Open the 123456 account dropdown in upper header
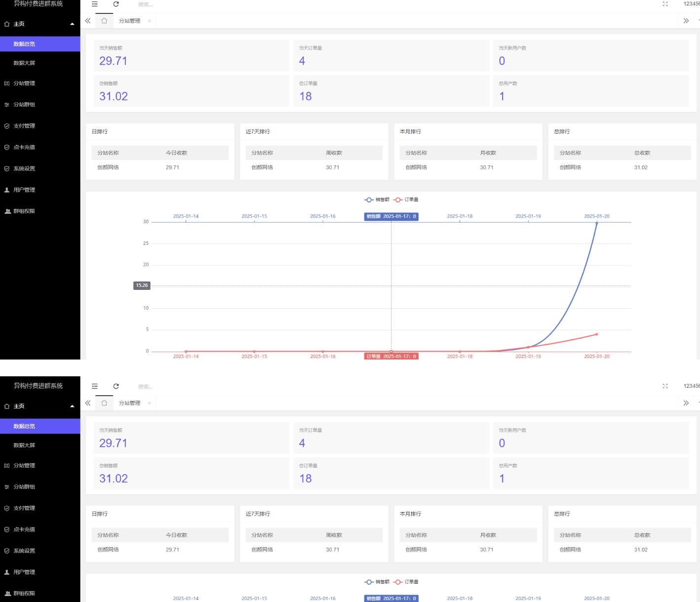The height and width of the screenshot is (602, 700). pyautogui.click(x=691, y=4)
